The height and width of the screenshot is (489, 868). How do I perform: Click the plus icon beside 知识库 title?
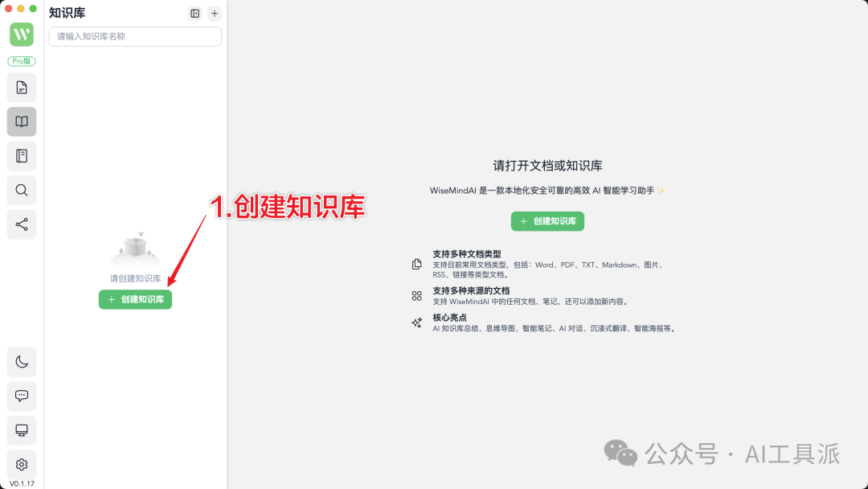pos(215,14)
